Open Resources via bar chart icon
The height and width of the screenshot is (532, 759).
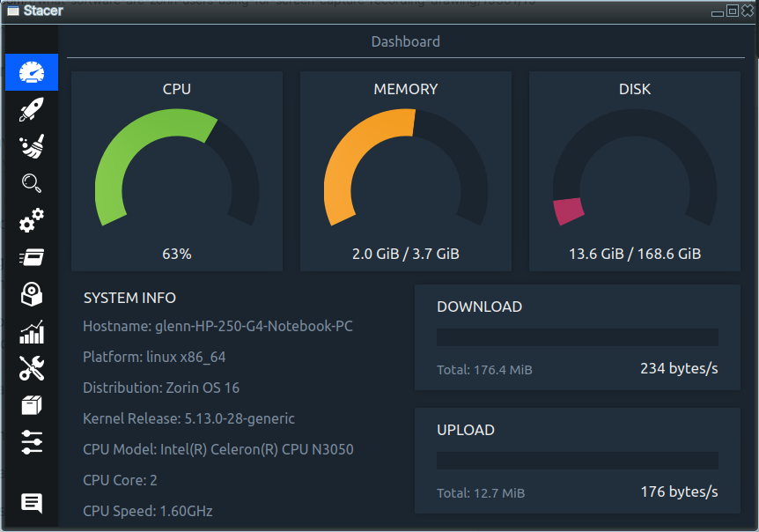[32, 332]
